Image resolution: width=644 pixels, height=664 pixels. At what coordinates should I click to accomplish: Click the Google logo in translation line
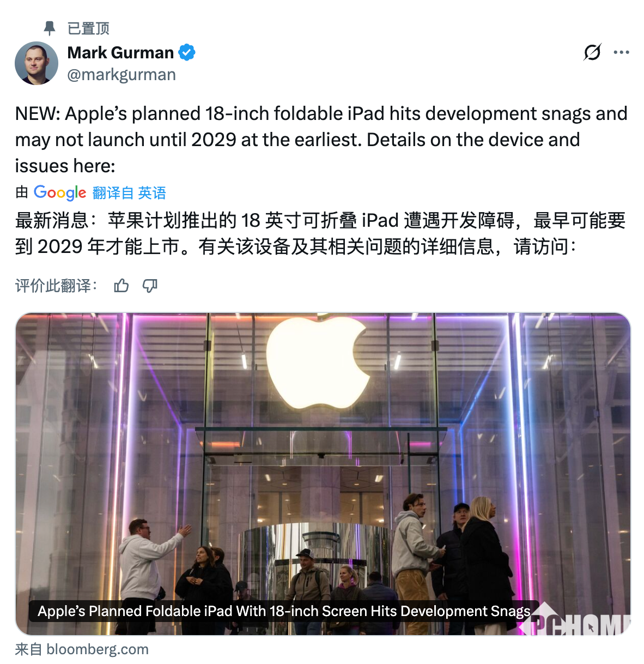(60, 192)
